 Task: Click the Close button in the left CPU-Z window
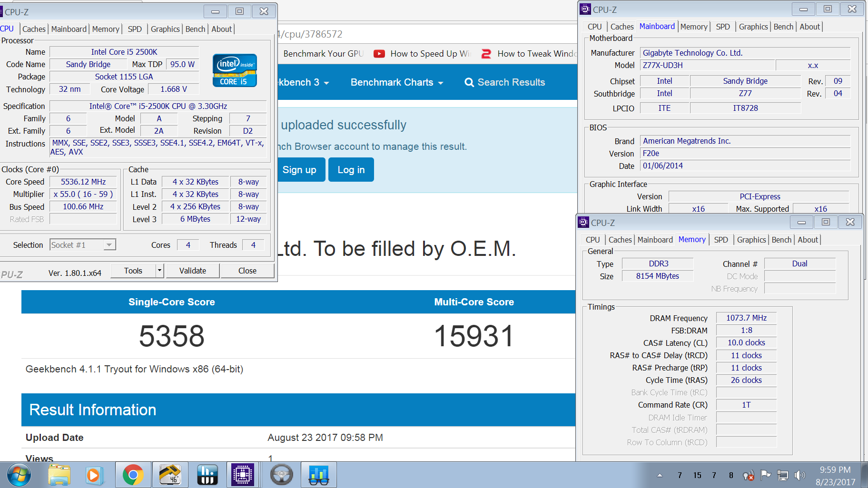point(247,271)
